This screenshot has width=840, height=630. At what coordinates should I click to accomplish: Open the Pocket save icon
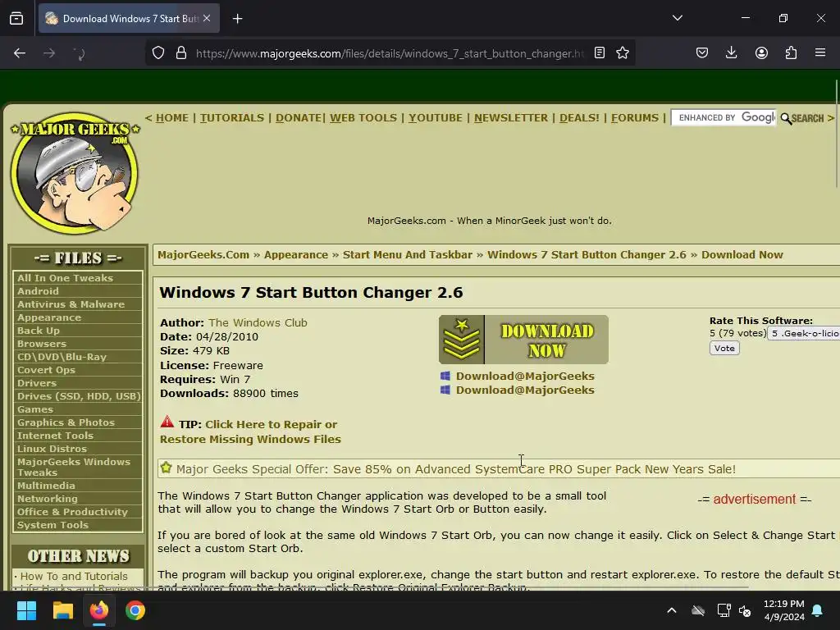[x=702, y=53]
